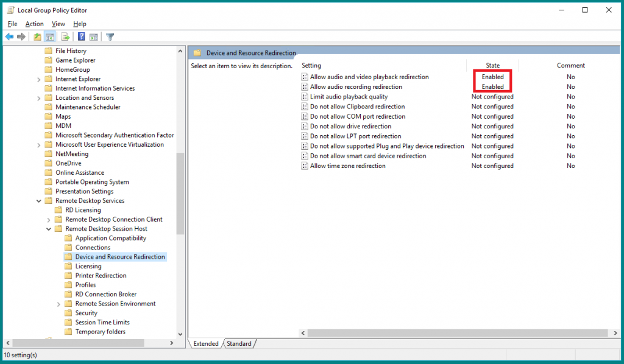Select Do not allow smart card device redirection
This screenshot has height=364, width=624.
pos(368,156)
